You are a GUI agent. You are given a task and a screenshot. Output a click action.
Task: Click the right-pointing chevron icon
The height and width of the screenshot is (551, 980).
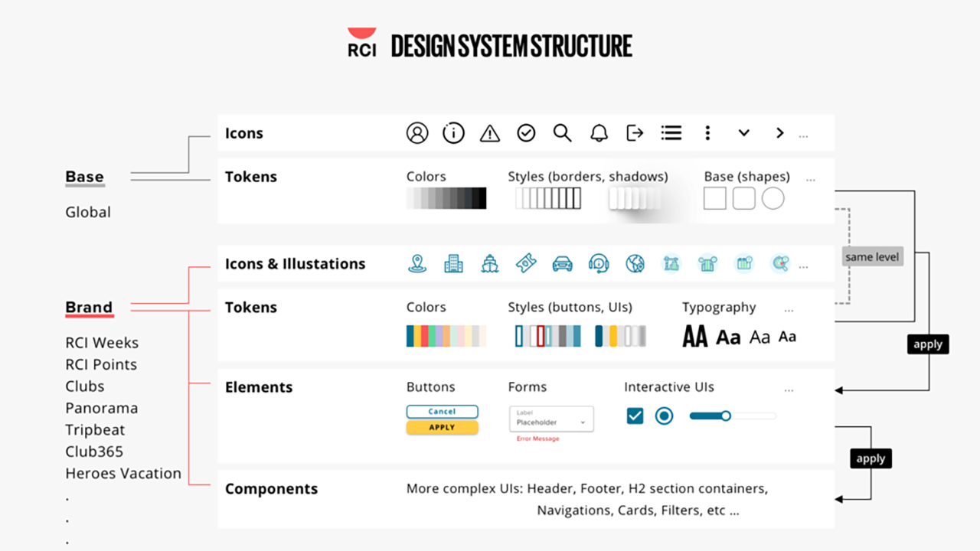tap(779, 133)
